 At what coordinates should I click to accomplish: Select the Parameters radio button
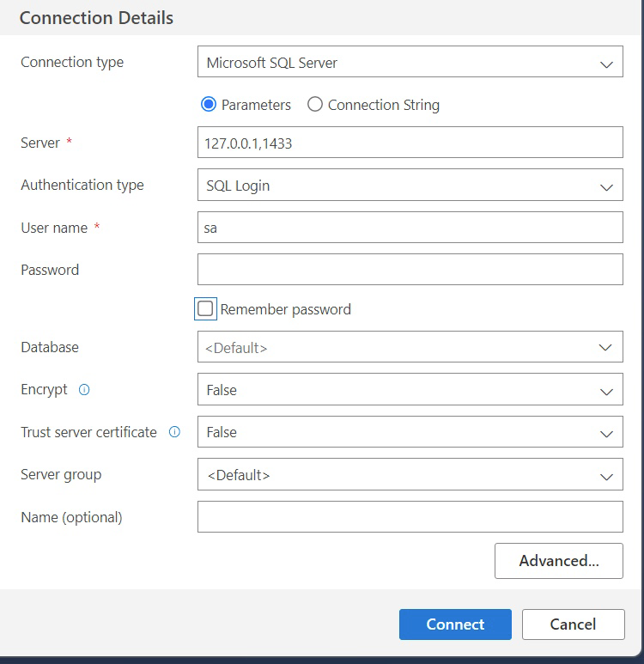(x=208, y=105)
